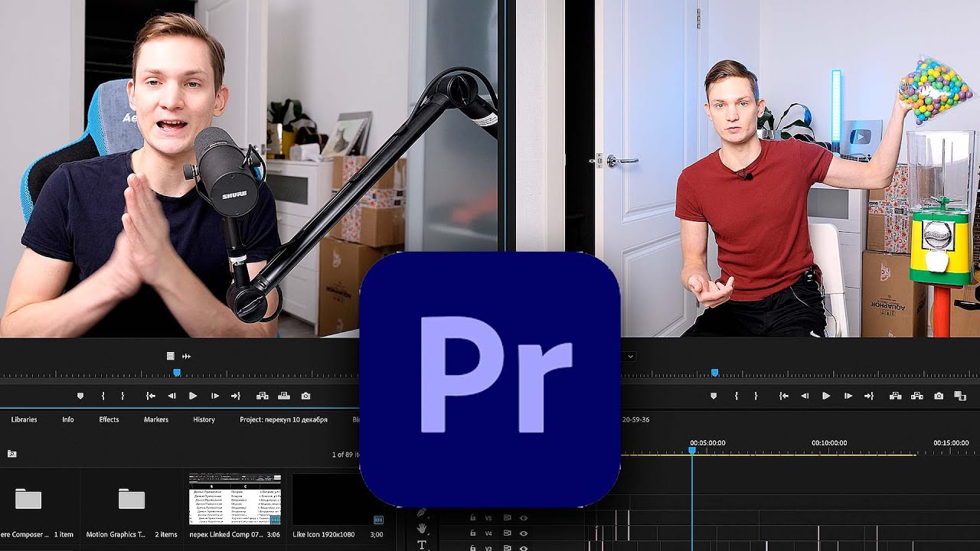Click Drag Audio Only waveform icon
980x551 pixels.
186,356
